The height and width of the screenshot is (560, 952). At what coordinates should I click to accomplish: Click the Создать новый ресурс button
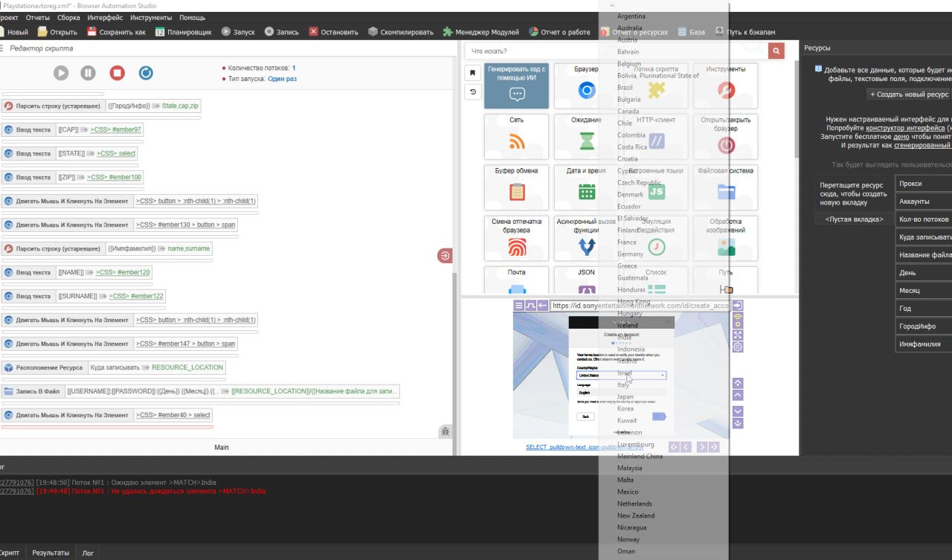pyautogui.click(x=909, y=94)
